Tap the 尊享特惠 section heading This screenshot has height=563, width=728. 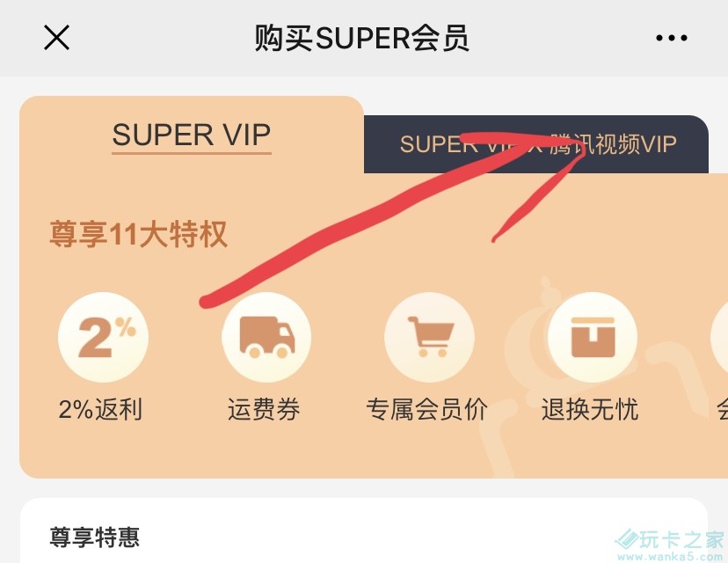pyautogui.click(x=95, y=537)
